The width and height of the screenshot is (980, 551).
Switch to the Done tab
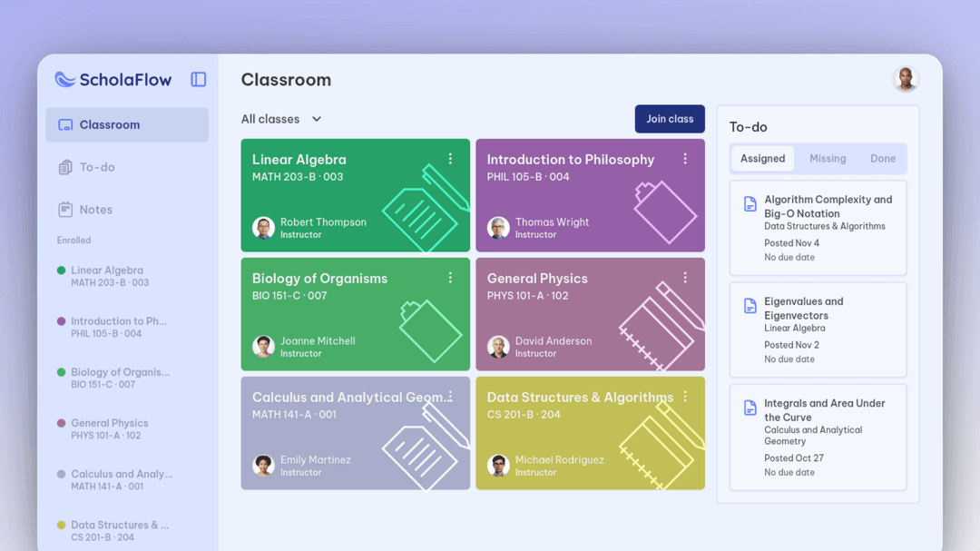pos(883,158)
